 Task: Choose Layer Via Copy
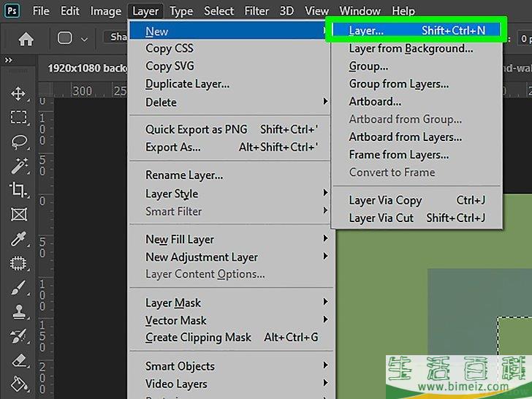click(x=417, y=200)
